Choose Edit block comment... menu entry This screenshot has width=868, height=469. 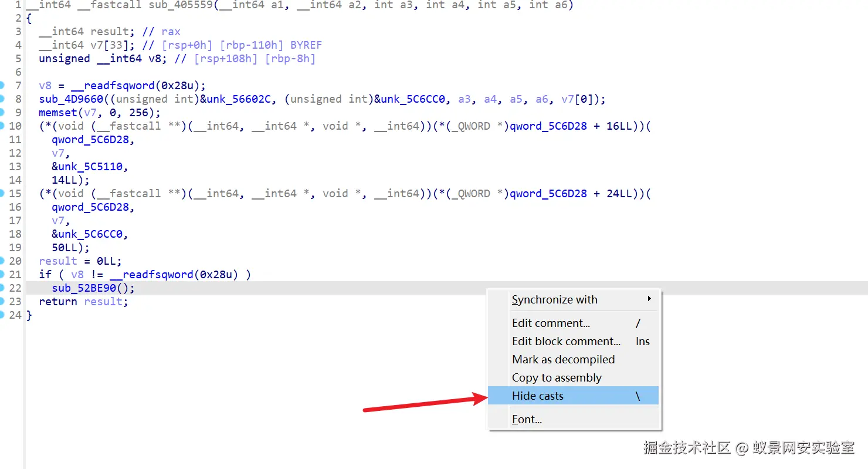click(x=574, y=341)
